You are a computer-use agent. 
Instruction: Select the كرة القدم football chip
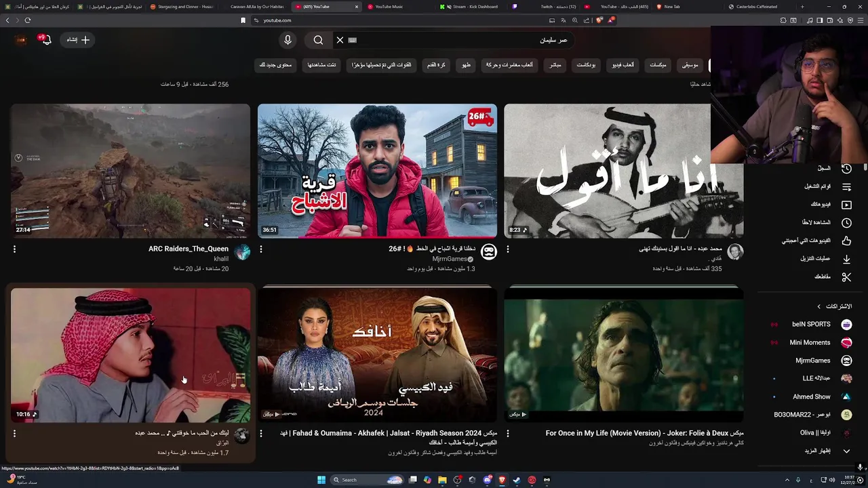click(436, 65)
